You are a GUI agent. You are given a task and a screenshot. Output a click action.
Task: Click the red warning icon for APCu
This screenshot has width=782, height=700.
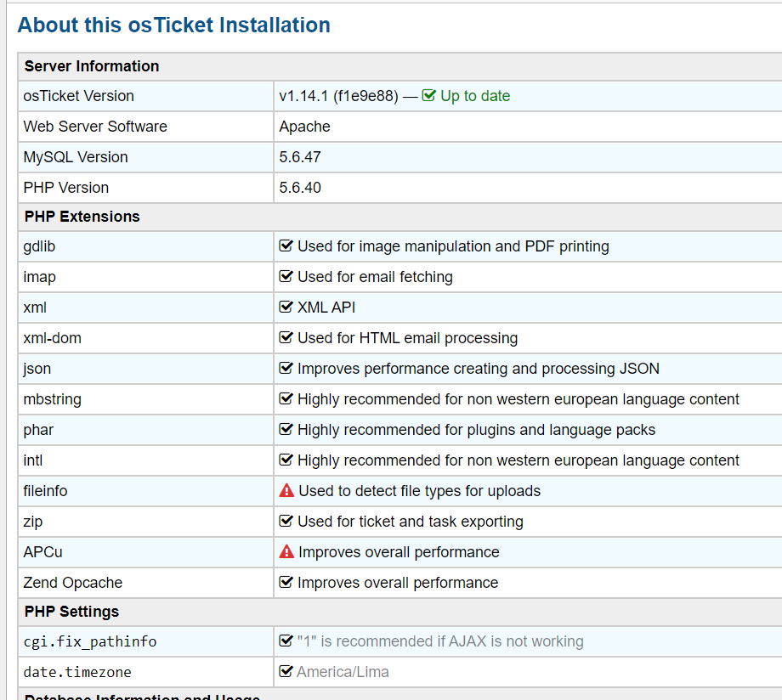click(286, 551)
